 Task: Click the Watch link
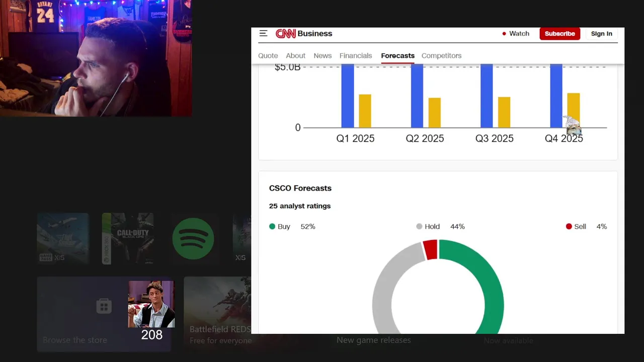tap(519, 34)
